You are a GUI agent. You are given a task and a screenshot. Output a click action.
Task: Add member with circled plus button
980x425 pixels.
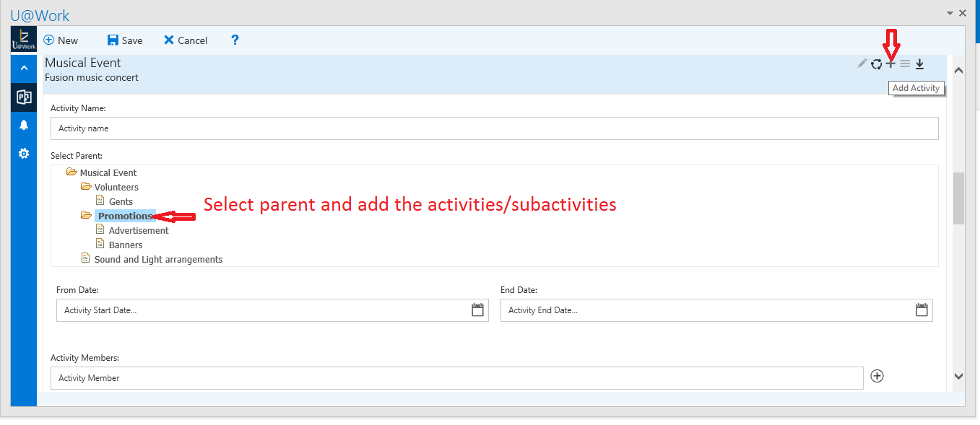click(x=877, y=376)
